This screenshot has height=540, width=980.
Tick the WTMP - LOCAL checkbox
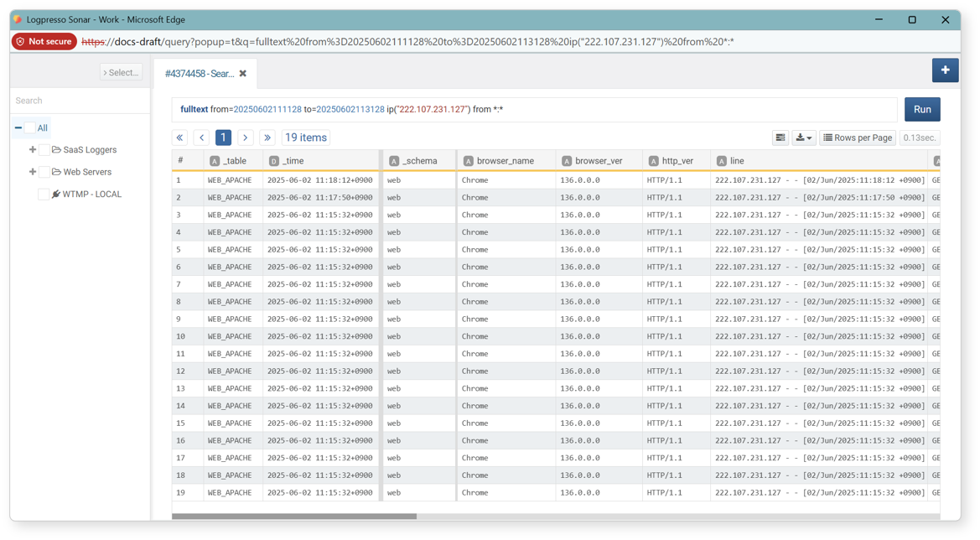point(44,195)
